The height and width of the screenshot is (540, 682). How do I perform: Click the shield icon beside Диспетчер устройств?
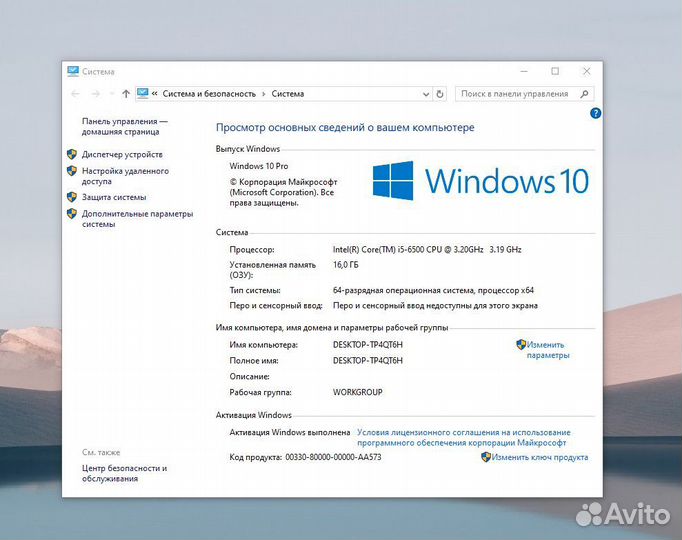coord(72,154)
